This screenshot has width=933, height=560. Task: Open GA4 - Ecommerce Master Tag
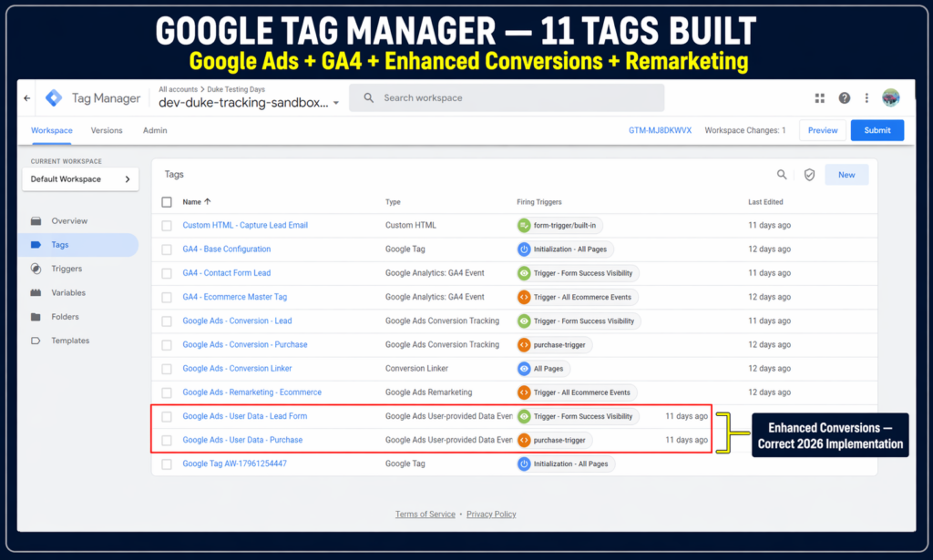(234, 297)
